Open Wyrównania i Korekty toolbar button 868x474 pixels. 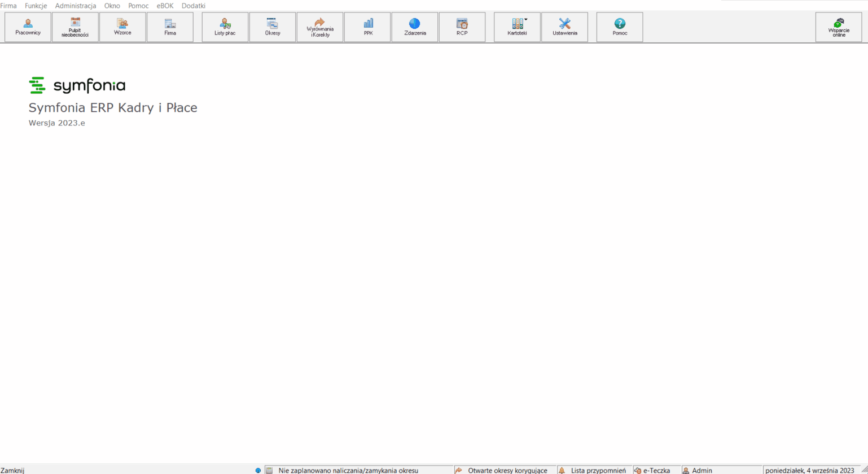point(320,27)
